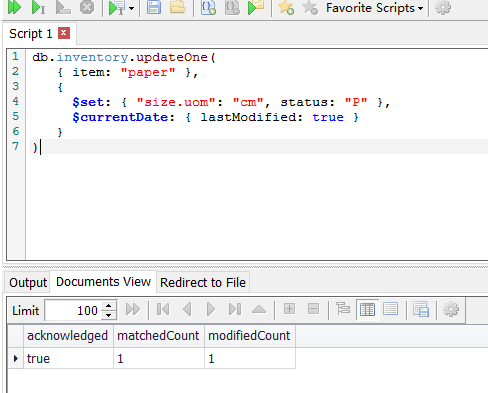Click the matchedCount column header
The height and width of the screenshot is (393, 488).
coord(159,336)
